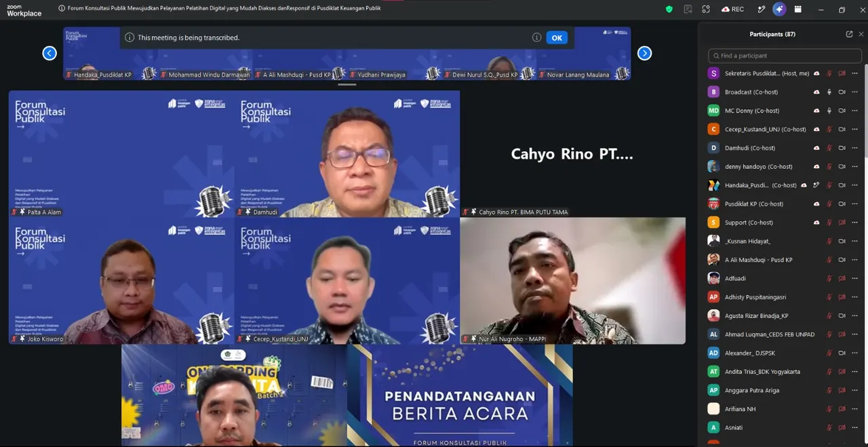868x447 pixels.
Task: Click the Find a participant search field
Action: point(785,56)
